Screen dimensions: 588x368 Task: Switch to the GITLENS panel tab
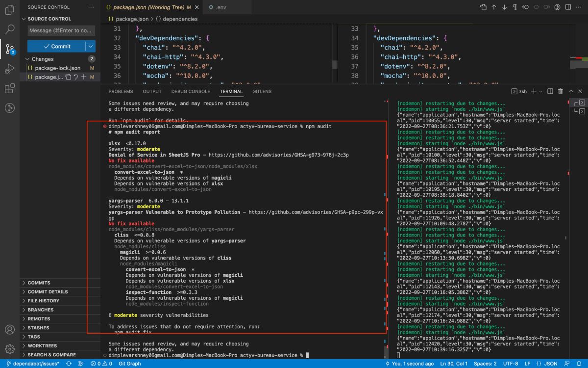(x=262, y=91)
